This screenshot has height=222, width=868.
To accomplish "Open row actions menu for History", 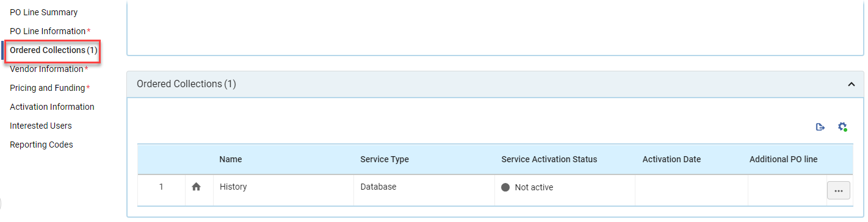I will pyautogui.click(x=838, y=190).
